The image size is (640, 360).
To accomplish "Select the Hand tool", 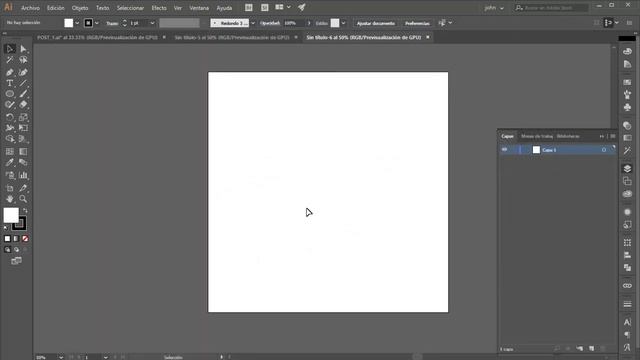I will click(9, 199).
